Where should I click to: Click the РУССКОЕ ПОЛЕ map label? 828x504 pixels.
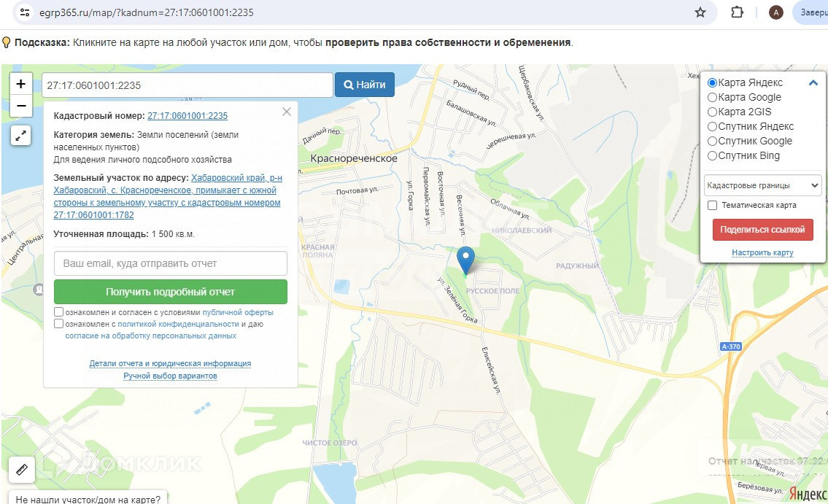pyautogui.click(x=492, y=291)
